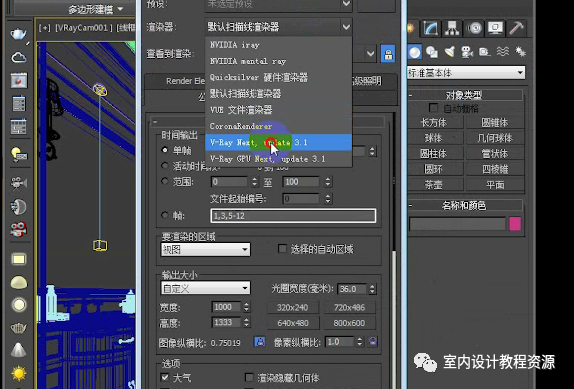The width and height of the screenshot is (574, 389).
Task: Open the Utilities hammer tab icon
Action: 516,28
